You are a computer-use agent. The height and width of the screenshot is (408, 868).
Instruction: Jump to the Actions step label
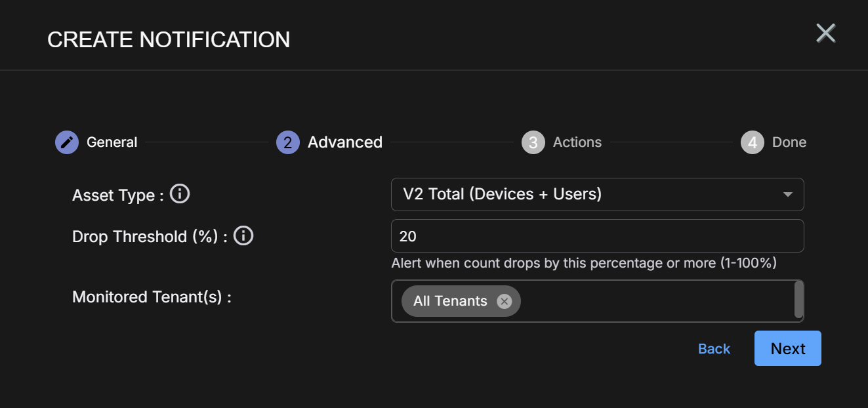point(577,142)
